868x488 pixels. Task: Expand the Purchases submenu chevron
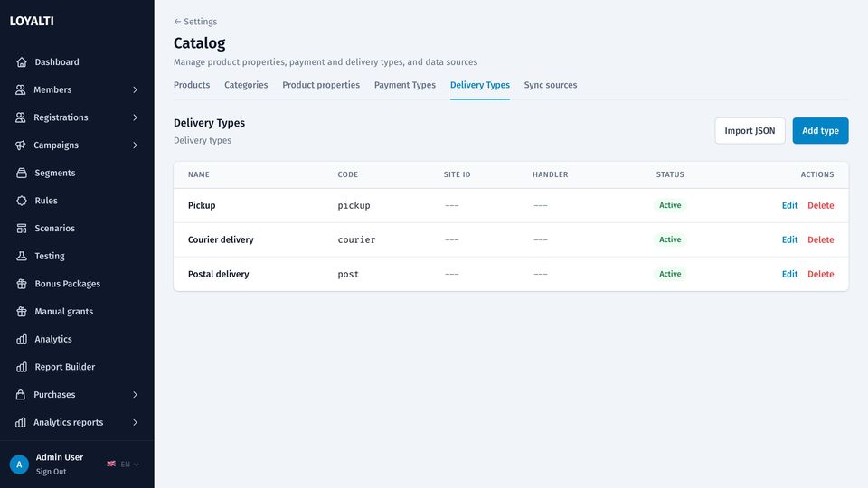point(135,395)
